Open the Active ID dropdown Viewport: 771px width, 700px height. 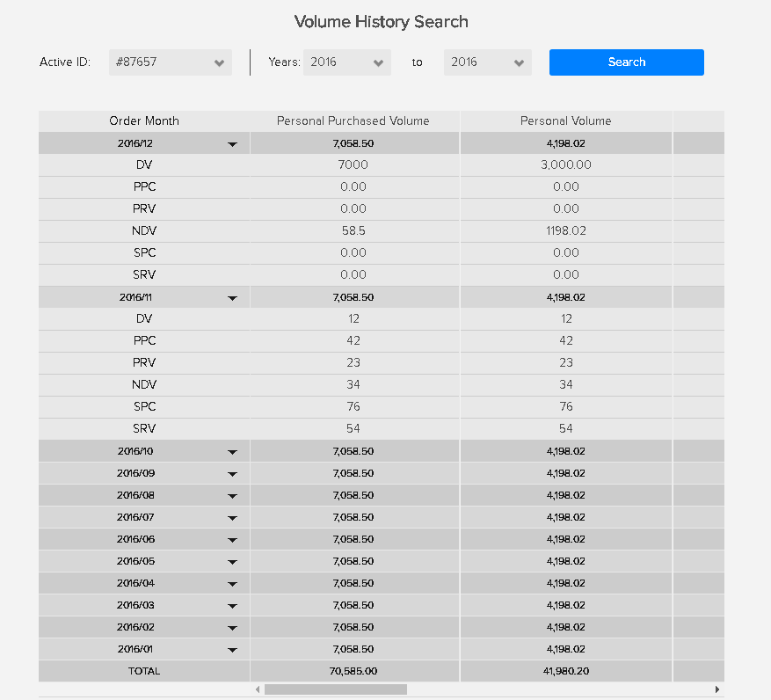[171, 62]
